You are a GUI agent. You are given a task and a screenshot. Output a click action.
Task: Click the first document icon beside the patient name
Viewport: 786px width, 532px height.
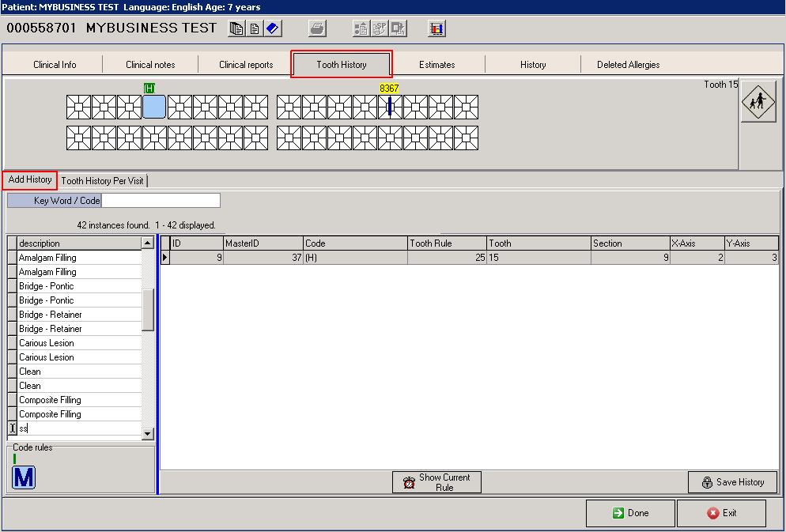[236, 28]
